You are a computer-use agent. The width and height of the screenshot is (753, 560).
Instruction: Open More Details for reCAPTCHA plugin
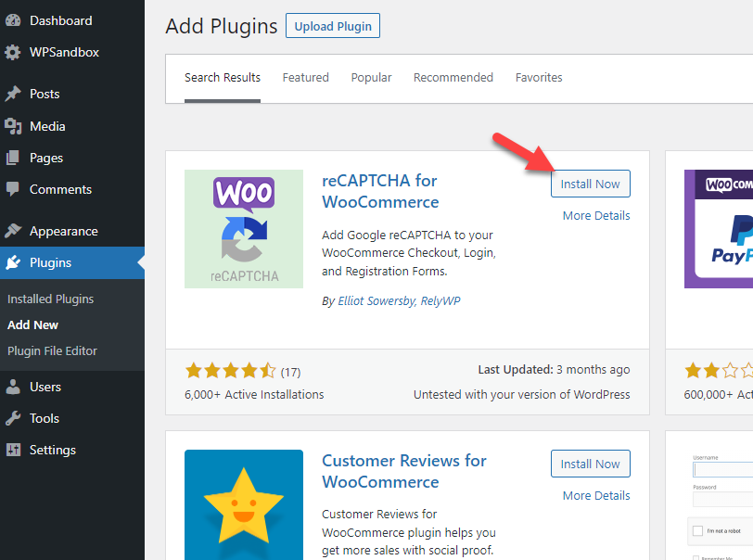pyautogui.click(x=596, y=216)
